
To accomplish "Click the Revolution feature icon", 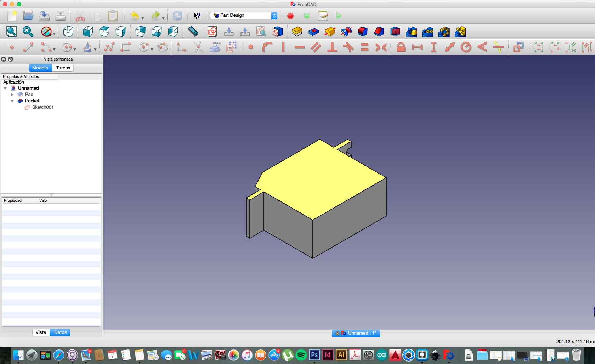I will [x=330, y=32].
